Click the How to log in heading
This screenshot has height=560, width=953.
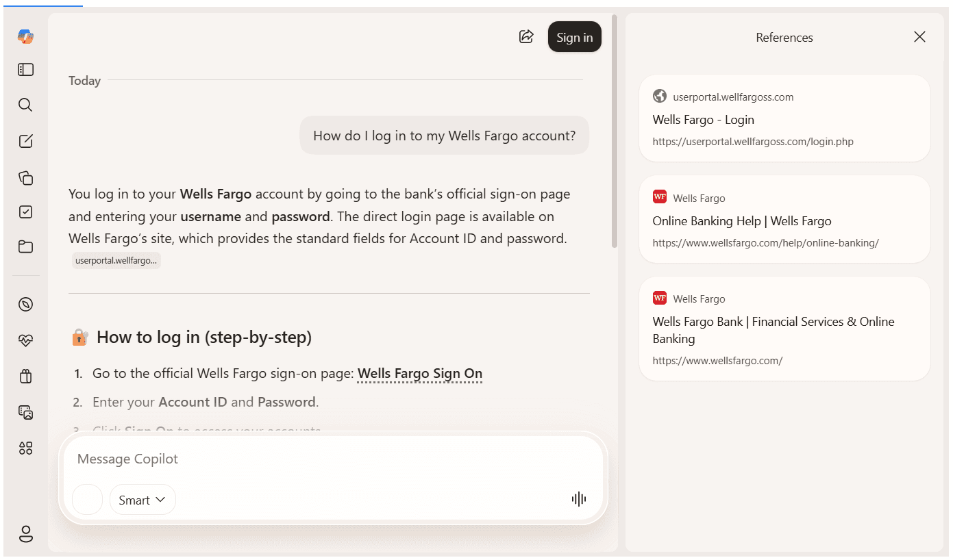(204, 337)
